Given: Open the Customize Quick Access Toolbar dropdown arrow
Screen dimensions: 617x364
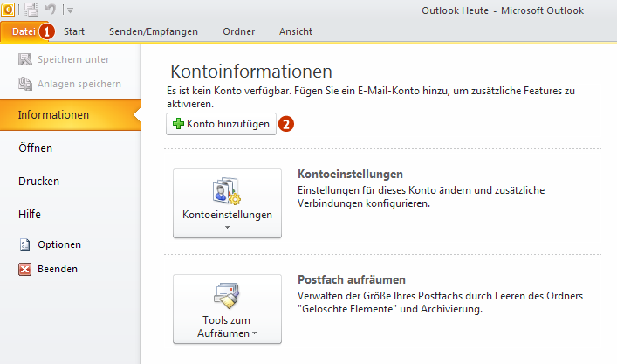Looking at the screenshot, I should (x=70, y=10).
